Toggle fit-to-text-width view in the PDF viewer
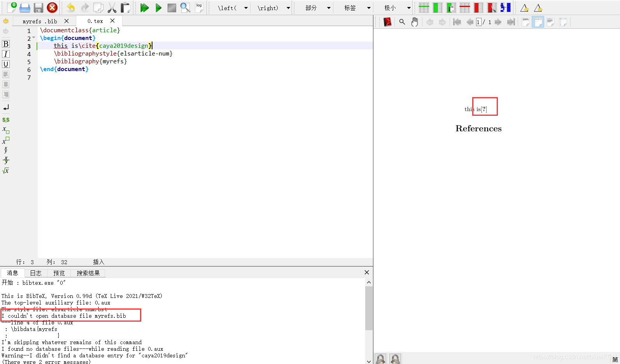 coord(551,22)
